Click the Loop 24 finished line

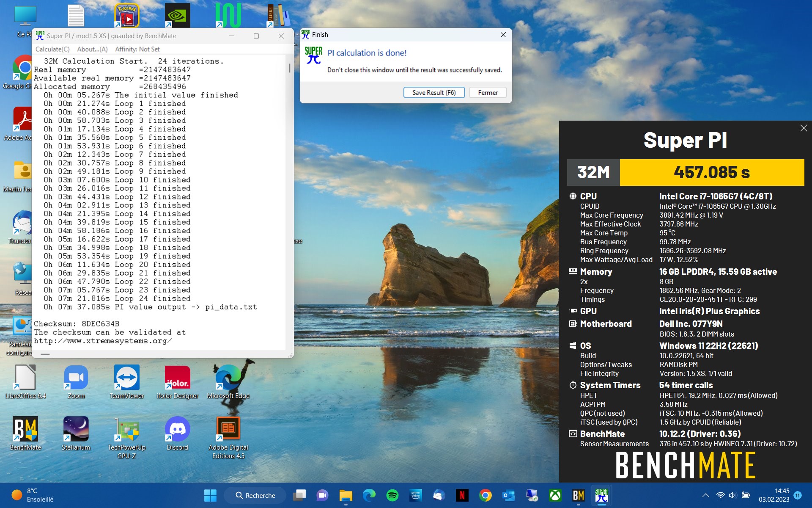coord(117,298)
